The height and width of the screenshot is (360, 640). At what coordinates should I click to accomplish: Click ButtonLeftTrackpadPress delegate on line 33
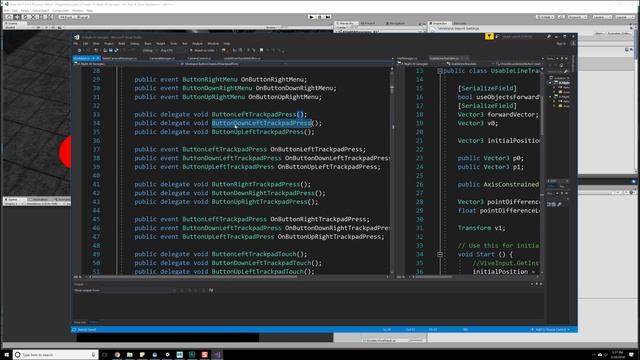click(x=254, y=114)
